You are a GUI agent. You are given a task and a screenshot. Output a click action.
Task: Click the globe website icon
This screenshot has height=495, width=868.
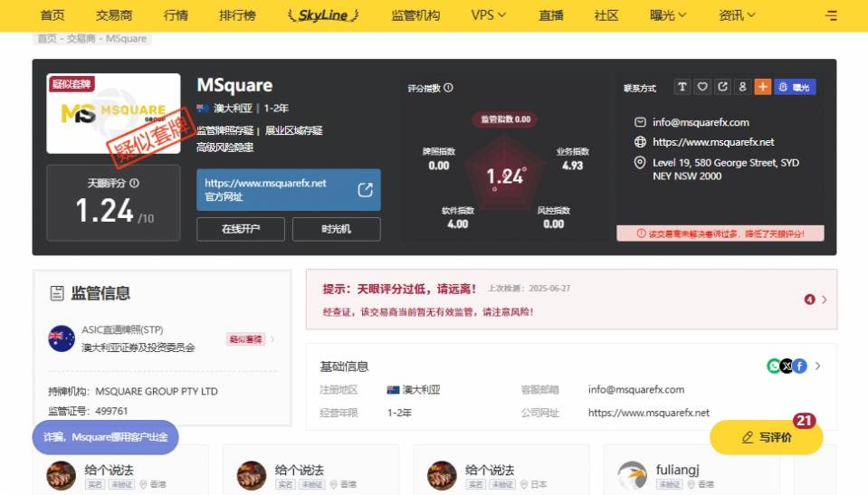(x=640, y=142)
